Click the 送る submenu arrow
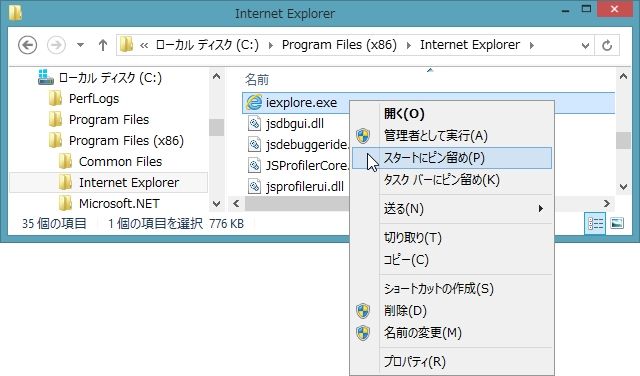 click(x=541, y=209)
